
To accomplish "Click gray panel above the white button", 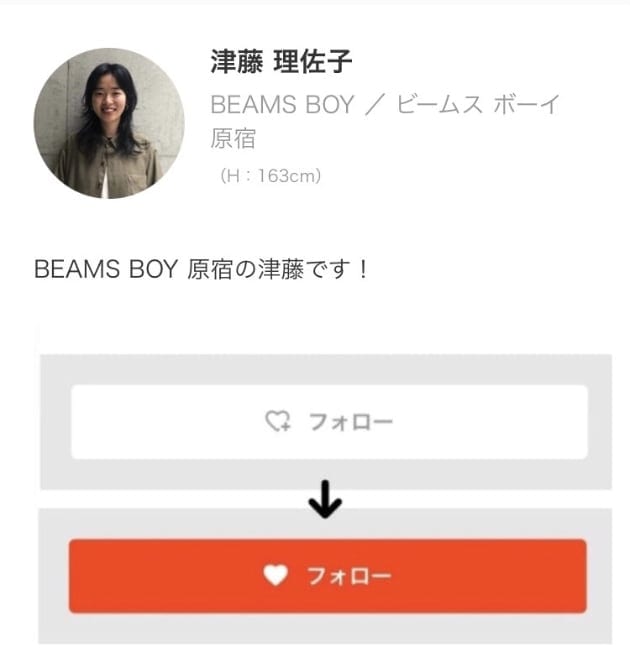I will point(326,369).
